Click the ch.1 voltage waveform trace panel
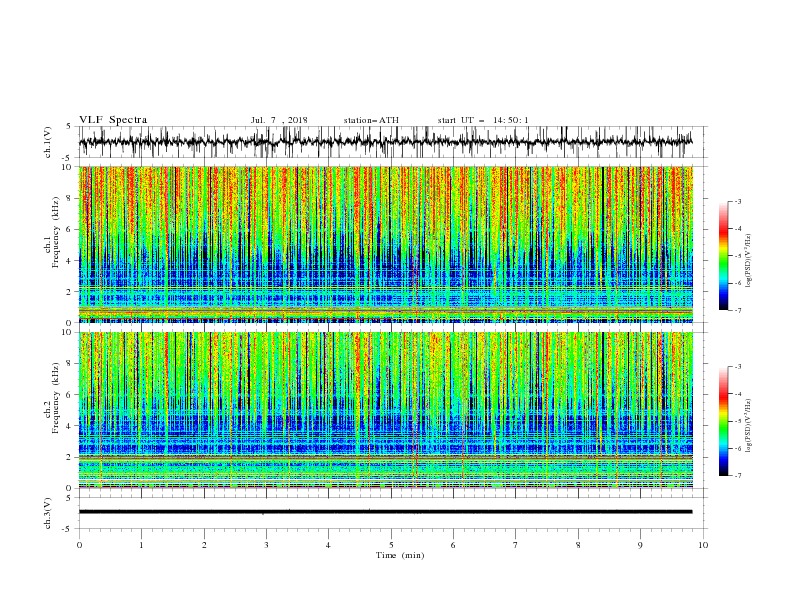The width and height of the screenshot is (792, 612). 392,142
